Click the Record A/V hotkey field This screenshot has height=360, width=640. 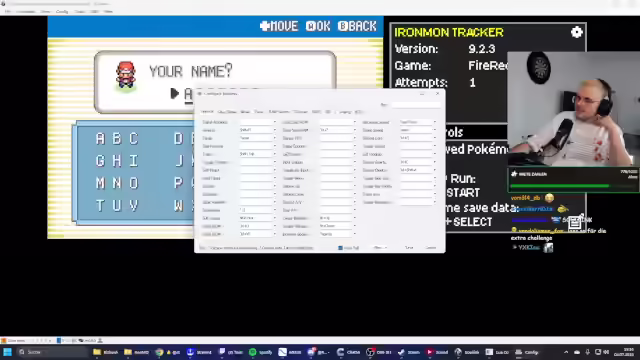335,202
